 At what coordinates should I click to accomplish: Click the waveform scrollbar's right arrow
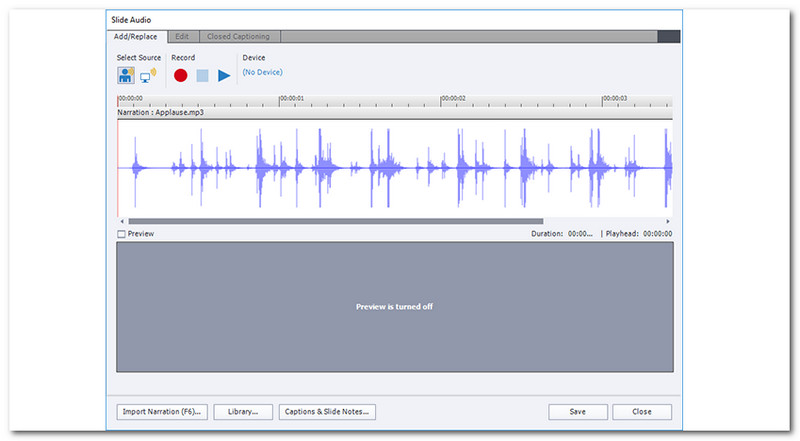point(667,221)
